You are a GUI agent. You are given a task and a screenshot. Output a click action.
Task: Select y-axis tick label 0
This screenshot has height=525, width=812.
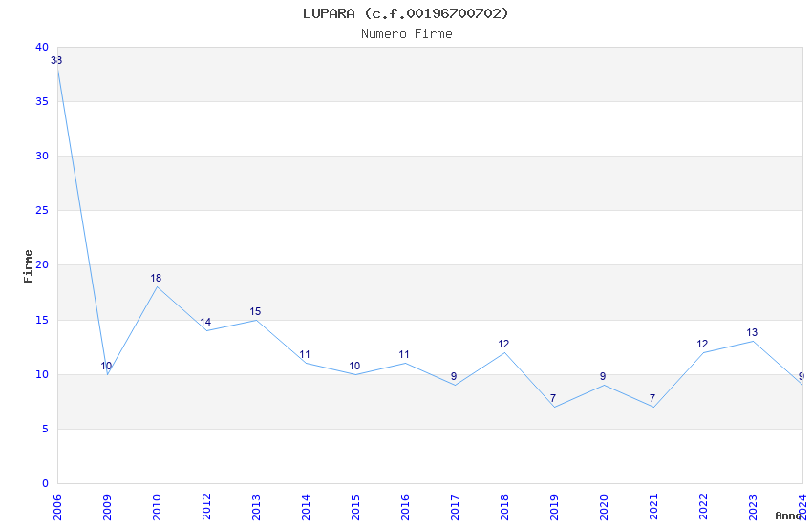(46, 483)
